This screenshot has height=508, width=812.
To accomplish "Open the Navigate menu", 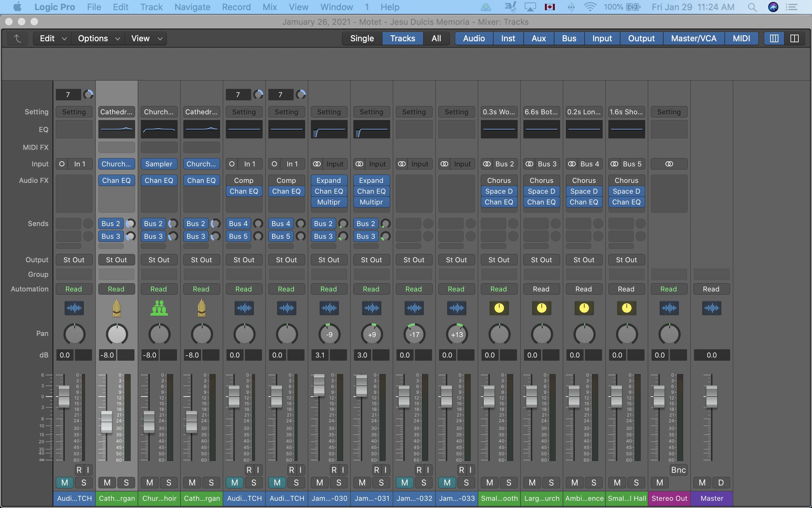I will coord(192,7).
